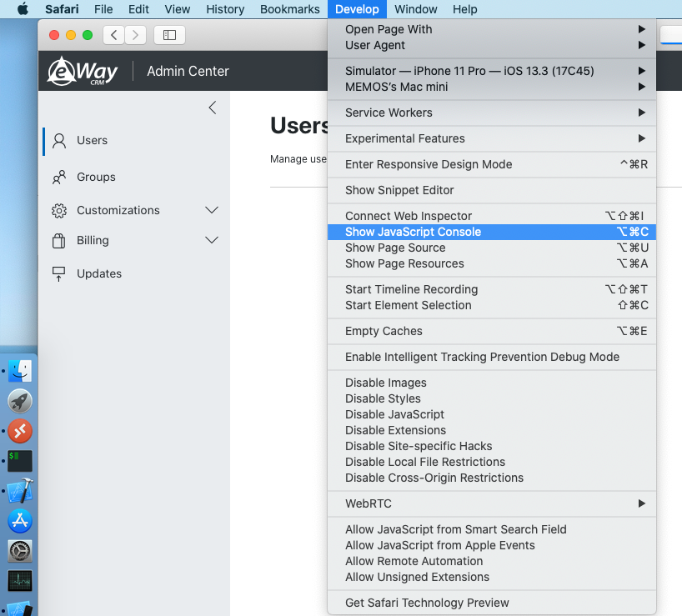This screenshot has width=682, height=616.
Task: Open the History menu
Action: [225, 9]
